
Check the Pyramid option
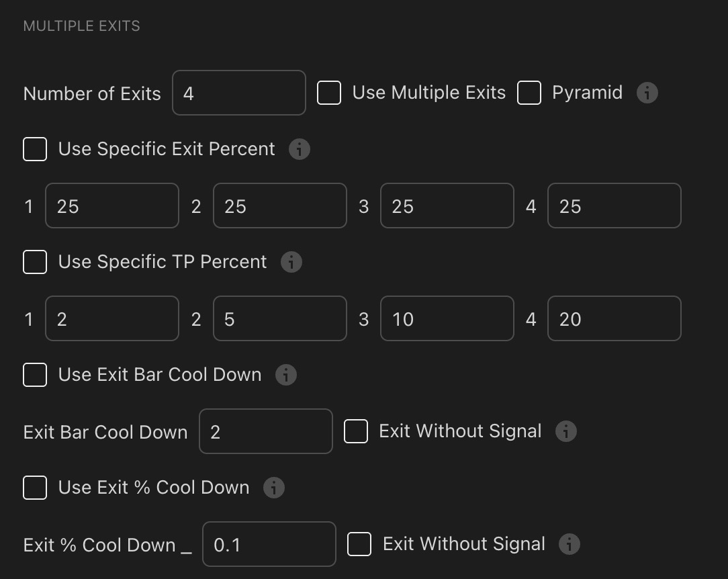(529, 93)
